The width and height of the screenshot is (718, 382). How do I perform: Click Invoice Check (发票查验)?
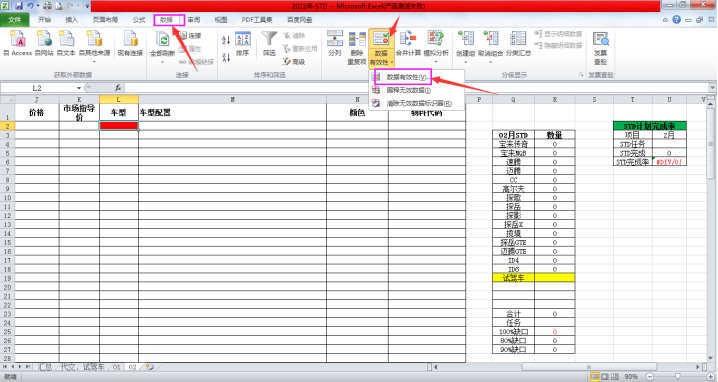tap(600, 48)
